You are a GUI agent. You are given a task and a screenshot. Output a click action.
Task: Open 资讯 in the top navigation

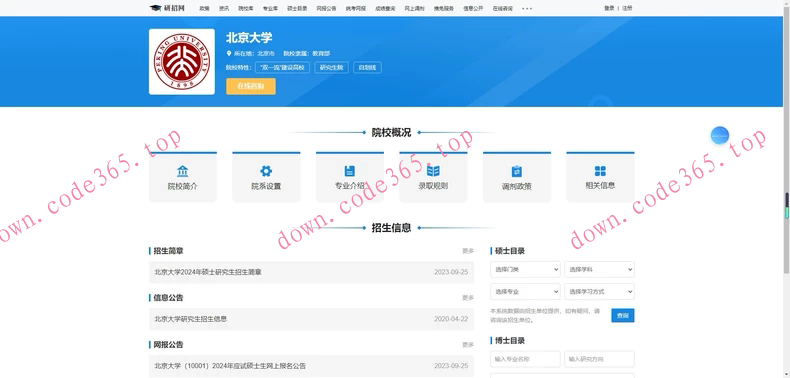click(224, 9)
